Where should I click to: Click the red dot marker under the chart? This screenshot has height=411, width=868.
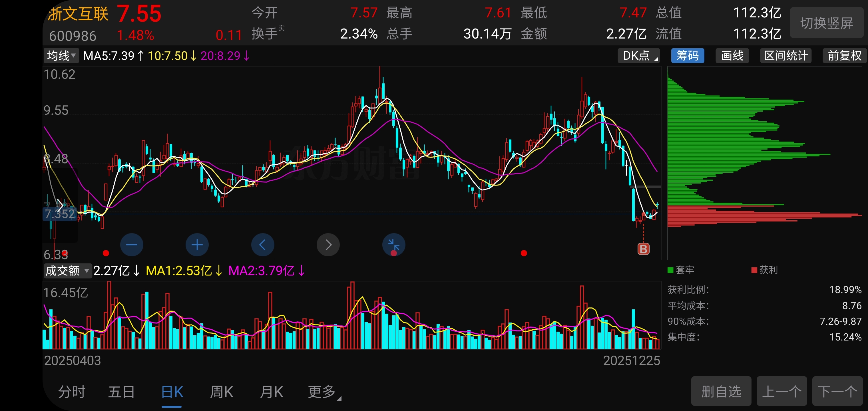523,253
